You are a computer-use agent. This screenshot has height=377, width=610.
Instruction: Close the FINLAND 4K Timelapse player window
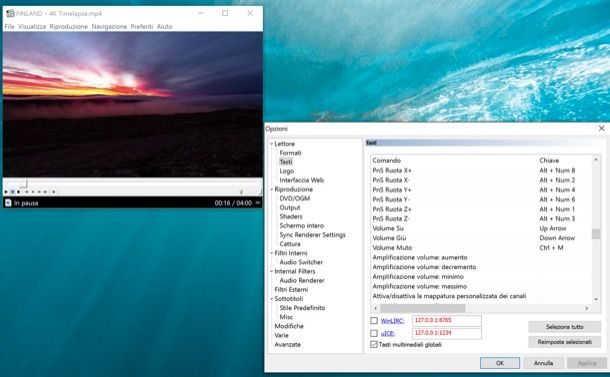click(250, 13)
